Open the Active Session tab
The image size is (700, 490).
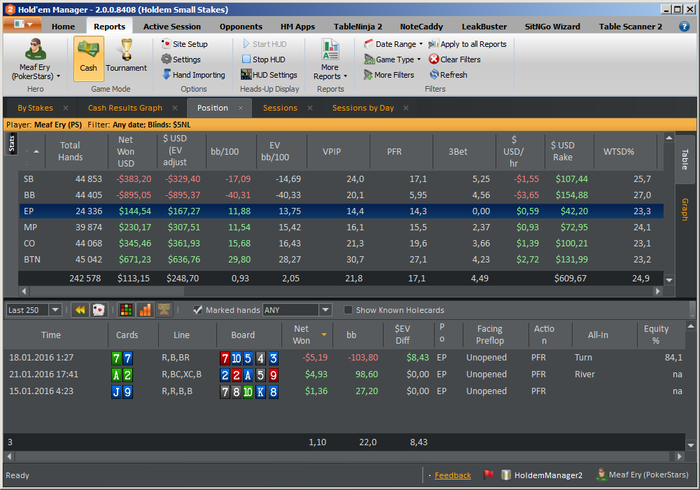click(172, 26)
